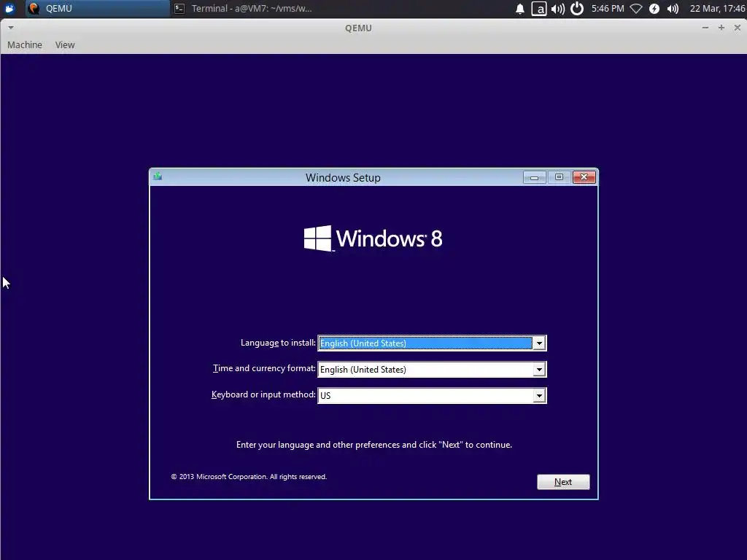The width and height of the screenshot is (747, 560).
Task: Click the Windows 8 logo
Action: pos(373,238)
